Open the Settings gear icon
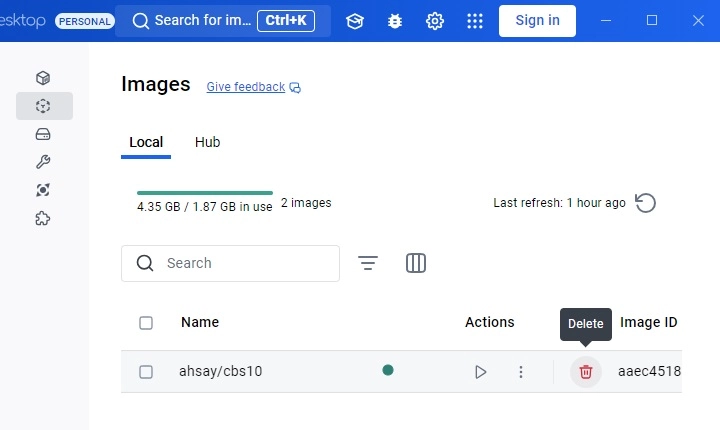Image resolution: width=720 pixels, height=430 pixels. pyautogui.click(x=434, y=21)
